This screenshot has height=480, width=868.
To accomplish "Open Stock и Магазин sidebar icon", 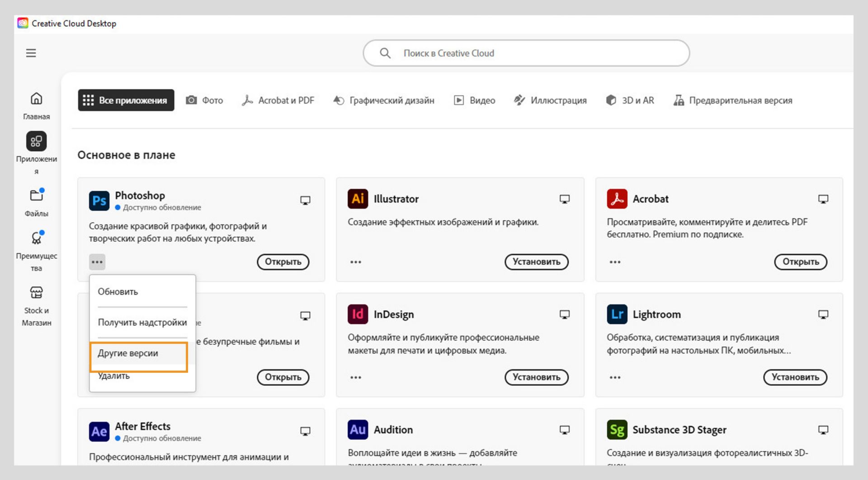I will (x=36, y=293).
